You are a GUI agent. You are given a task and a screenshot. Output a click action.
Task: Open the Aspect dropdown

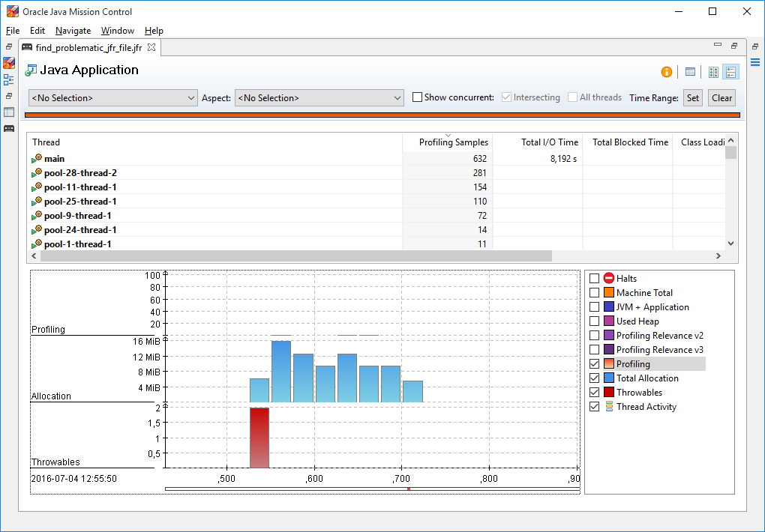pyautogui.click(x=319, y=98)
